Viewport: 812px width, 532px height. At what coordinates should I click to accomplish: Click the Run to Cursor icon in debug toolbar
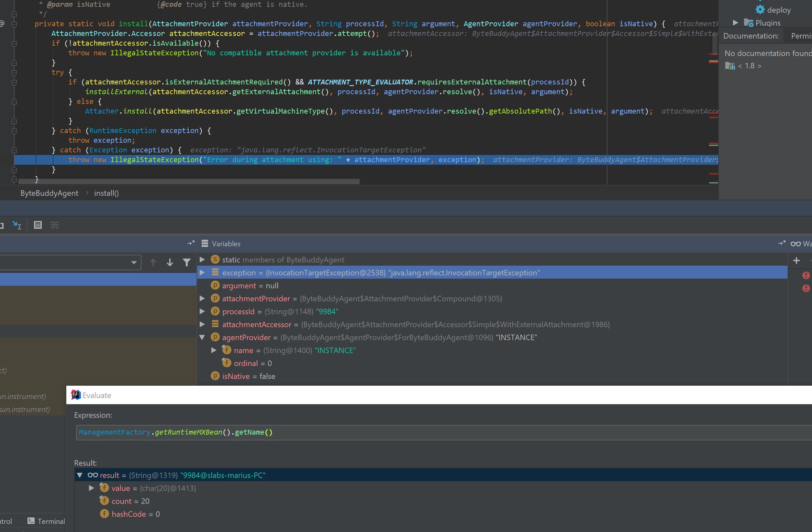coord(17,225)
